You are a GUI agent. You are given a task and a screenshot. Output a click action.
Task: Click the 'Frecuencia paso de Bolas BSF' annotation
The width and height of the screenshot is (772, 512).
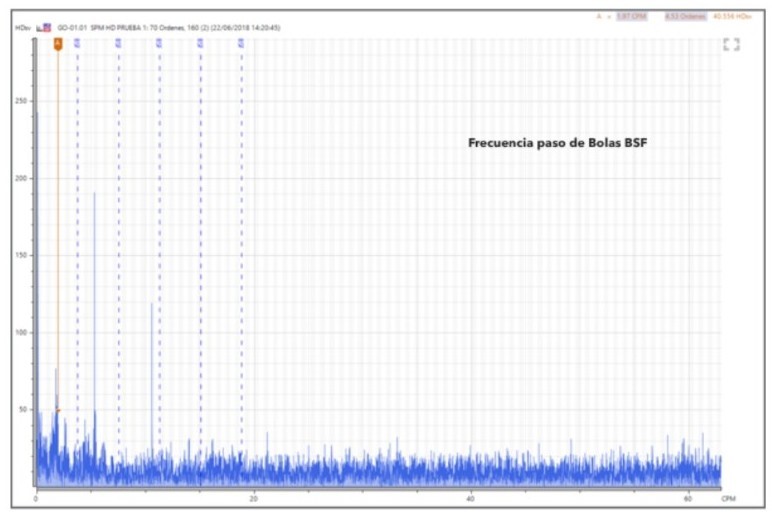(x=557, y=143)
